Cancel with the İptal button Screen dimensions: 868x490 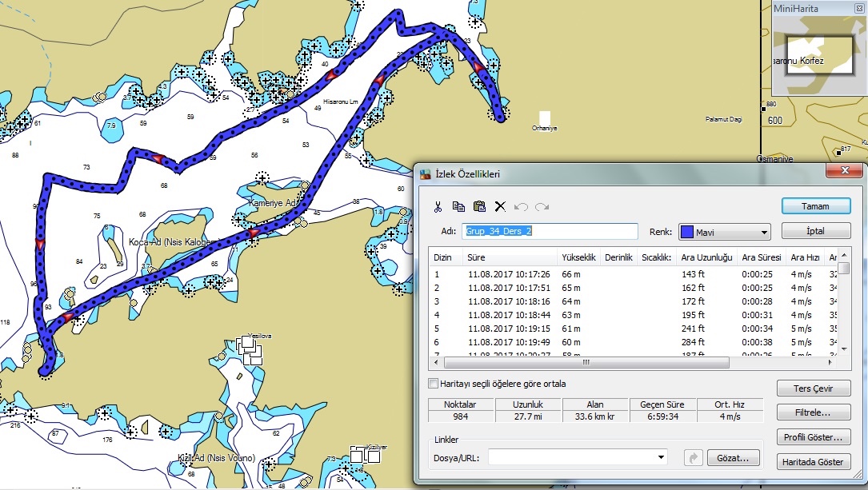point(815,231)
